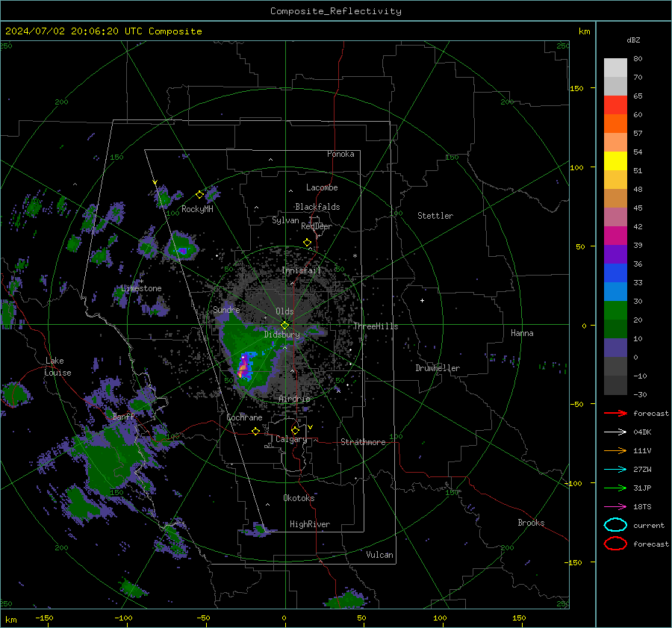672x628 pixels.
Task: Click the cyan current ellipse icon
Action: click(x=615, y=525)
